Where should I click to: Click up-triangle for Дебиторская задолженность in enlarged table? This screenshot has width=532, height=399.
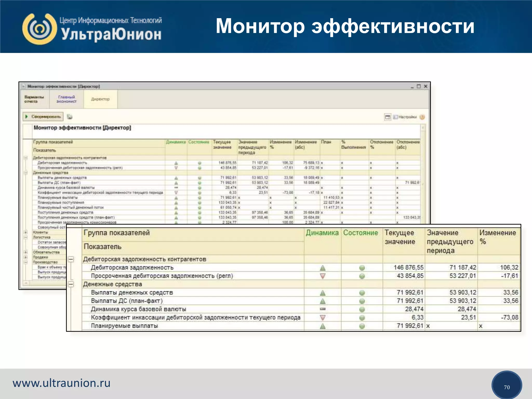[x=323, y=268]
